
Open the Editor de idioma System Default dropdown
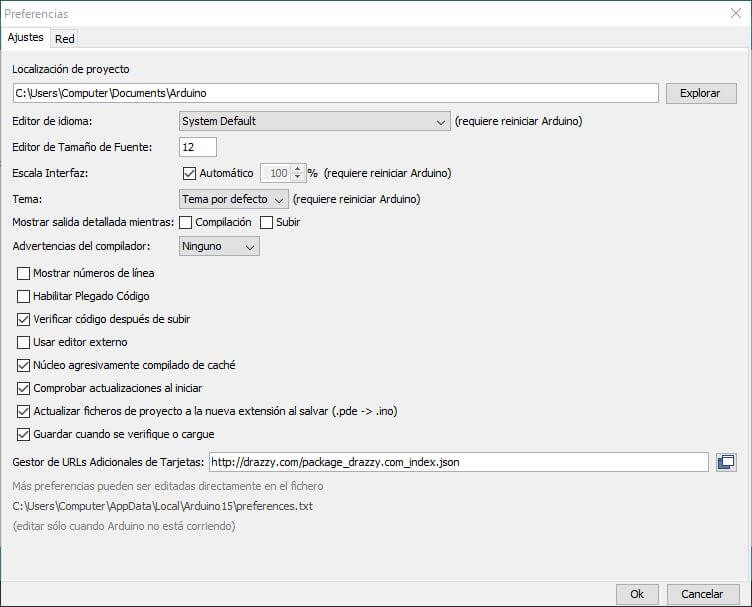[x=315, y=121]
